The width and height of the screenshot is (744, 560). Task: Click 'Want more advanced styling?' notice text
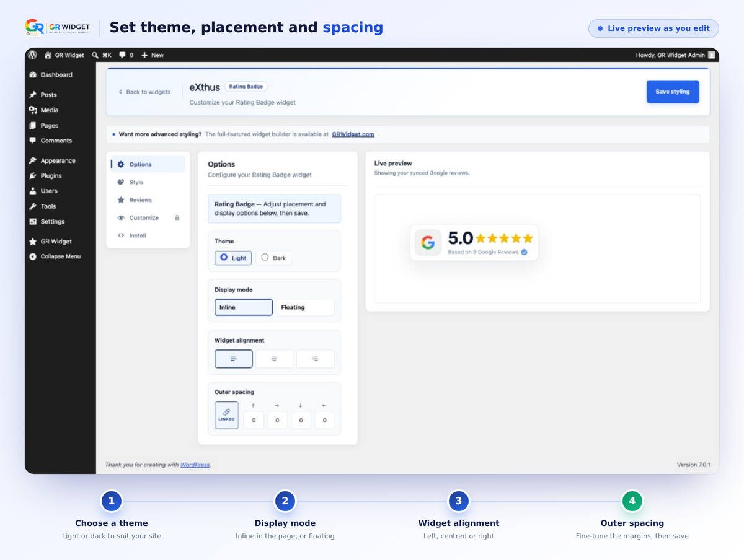[x=160, y=134]
